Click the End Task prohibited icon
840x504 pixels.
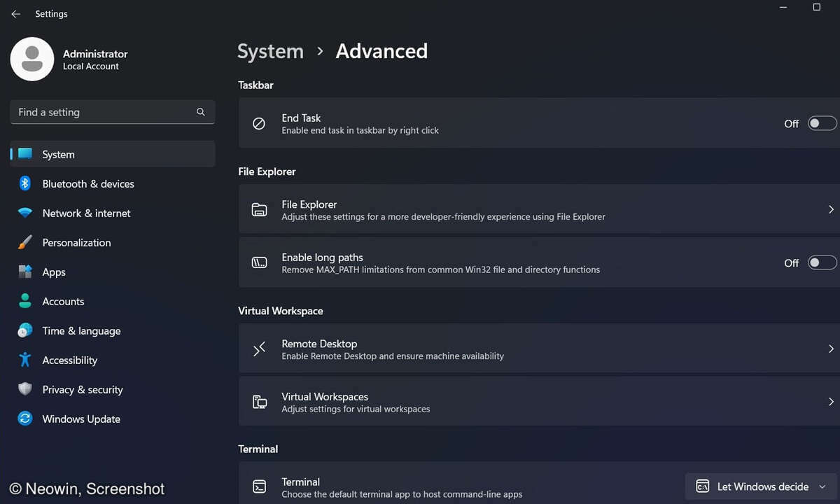[x=259, y=124]
